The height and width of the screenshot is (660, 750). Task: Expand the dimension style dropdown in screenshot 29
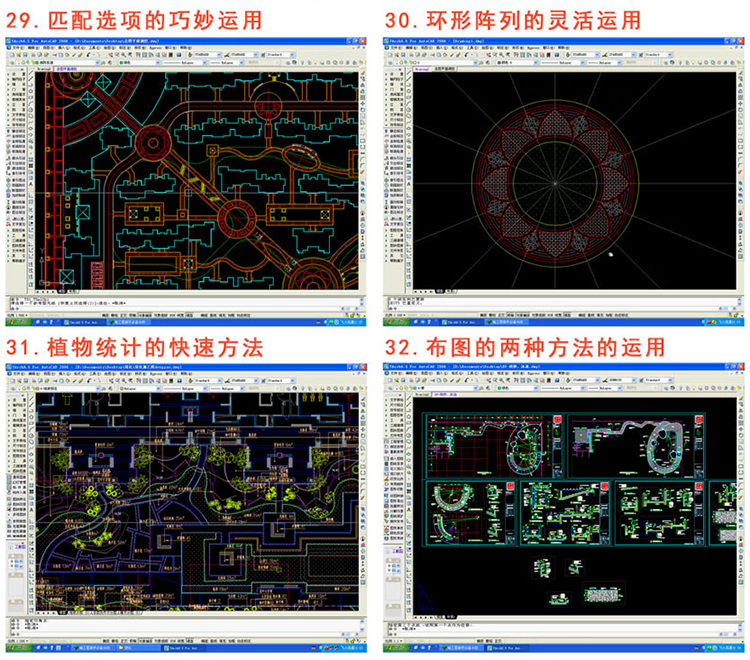point(255,55)
